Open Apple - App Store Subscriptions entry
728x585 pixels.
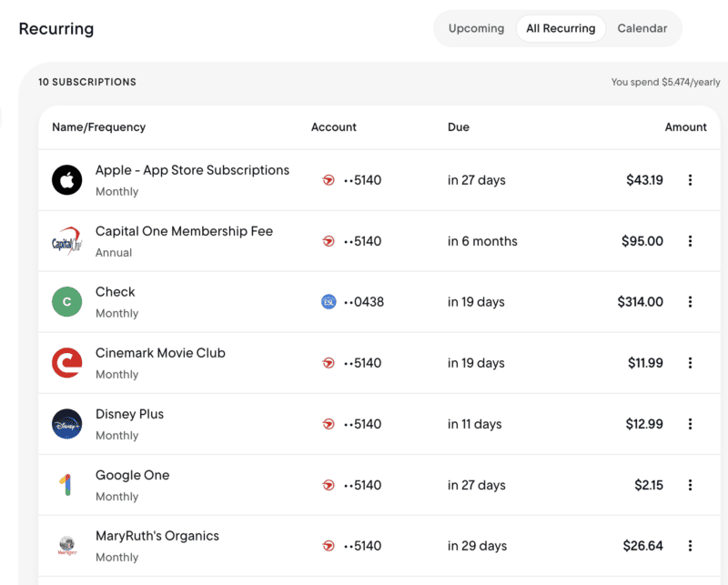pyautogui.click(x=192, y=170)
